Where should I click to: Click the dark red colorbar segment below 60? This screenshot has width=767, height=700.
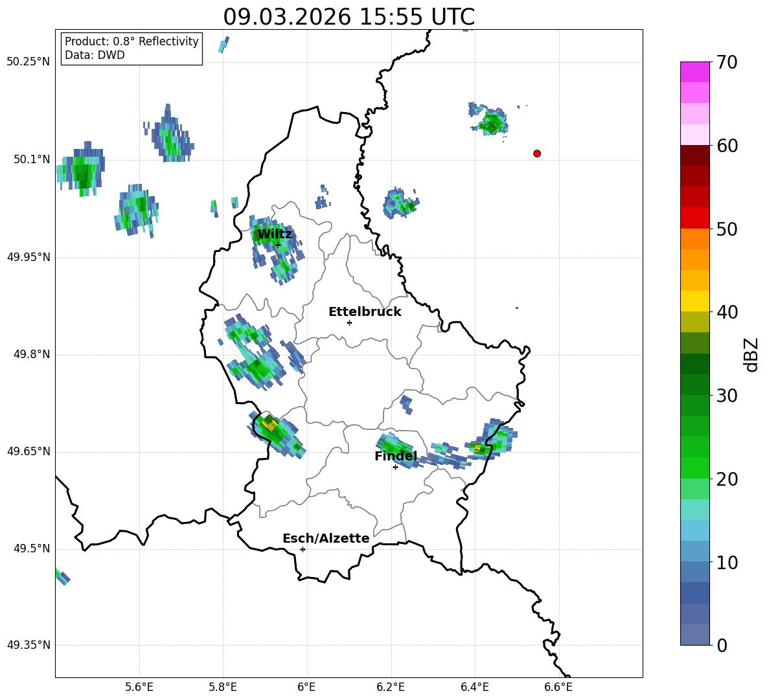pyautogui.click(x=694, y=155)
